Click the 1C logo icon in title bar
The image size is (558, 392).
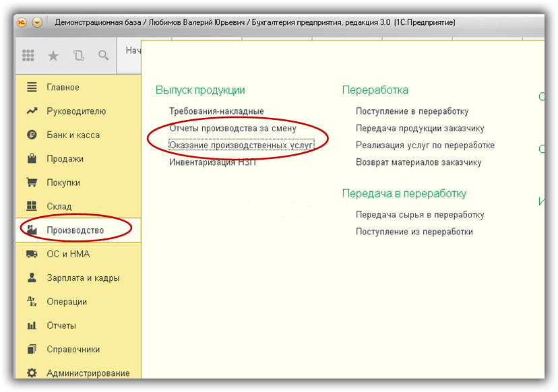pyautogui.click(x=22, y=22)
